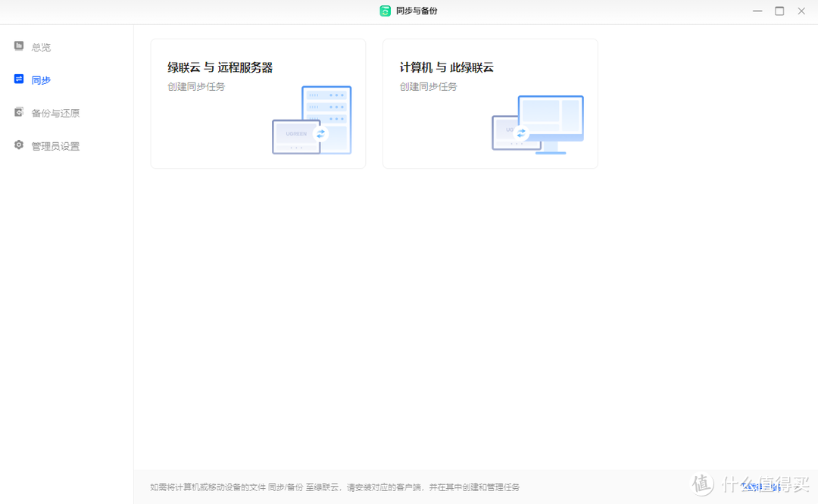Click the 总览 bar-chart icon in sidebar
Image resolution: width=818 pixels, height=504 pixels.
click(18, 46)
